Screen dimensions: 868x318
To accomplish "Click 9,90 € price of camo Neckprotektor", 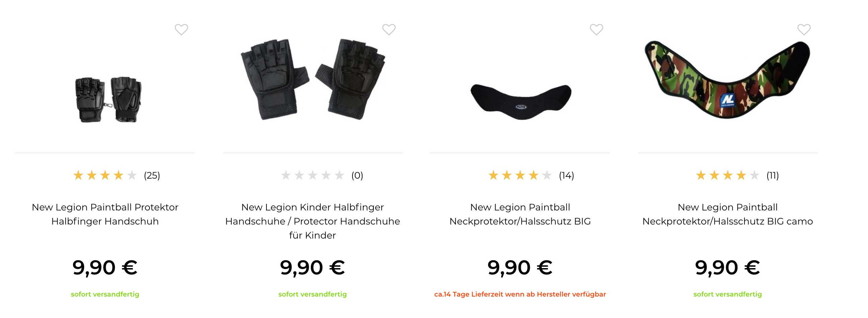I will tap(727, 267).
